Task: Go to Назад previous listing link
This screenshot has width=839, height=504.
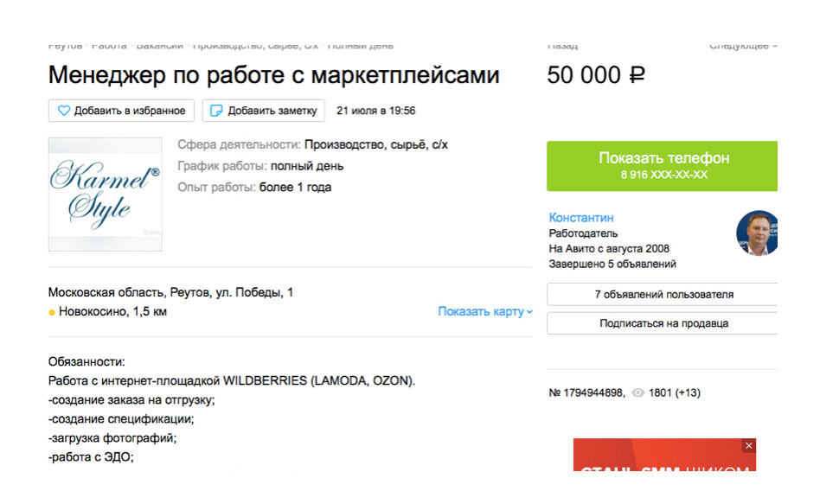Action: coord(563,45)
